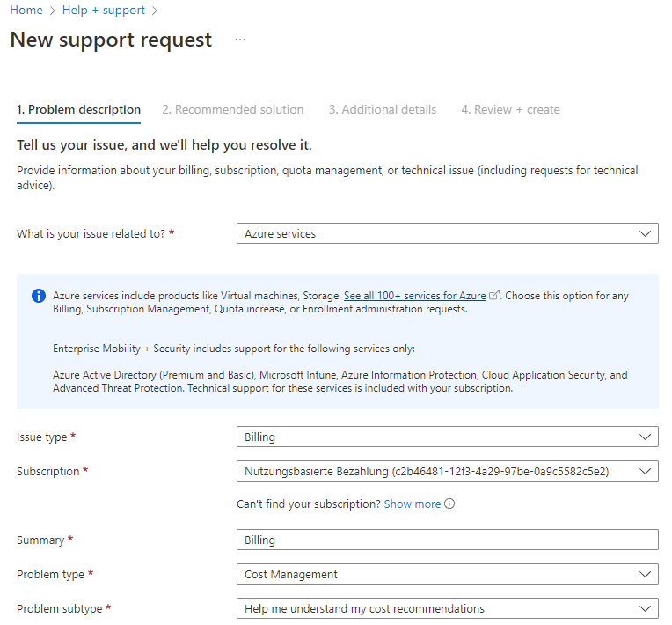Open the Subscription dropdown
Image resolution: width=672 pixels, height=625 pixels.
click(448, 471)
